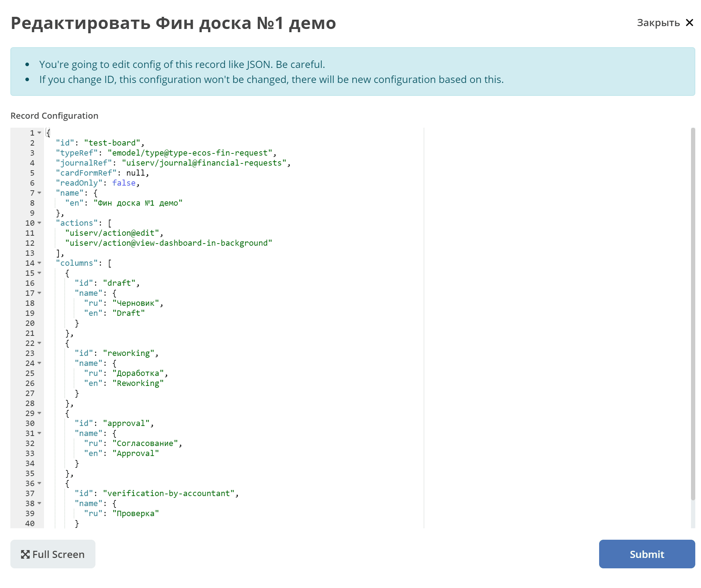The image size is (701, 588).
Task: Collapse the verification-by-accountant object on line 36
Action: 39,483
